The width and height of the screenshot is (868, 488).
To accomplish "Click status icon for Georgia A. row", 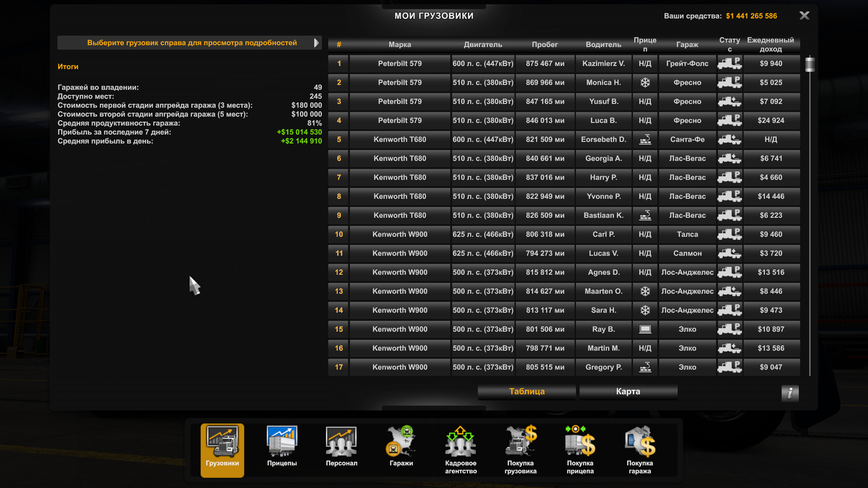I will tap(730, 158).
